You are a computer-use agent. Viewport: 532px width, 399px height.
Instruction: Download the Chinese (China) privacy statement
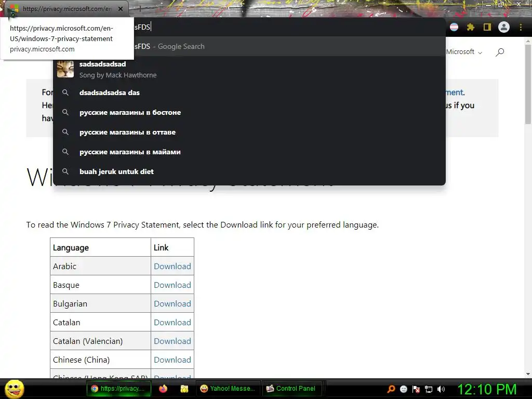click(172, 360)
